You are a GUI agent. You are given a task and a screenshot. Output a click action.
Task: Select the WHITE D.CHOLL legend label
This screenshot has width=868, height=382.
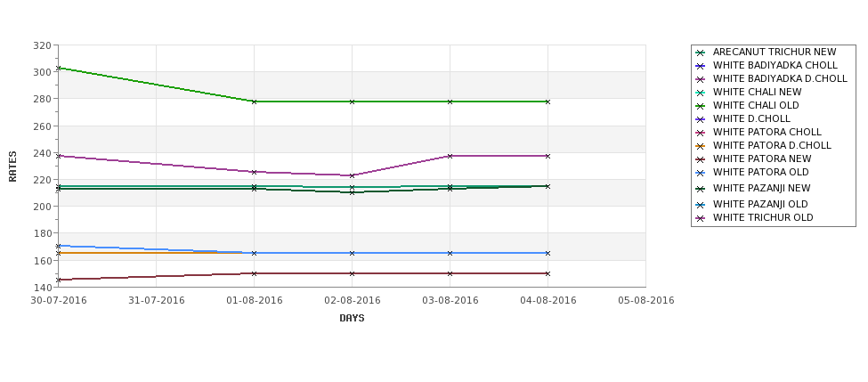pos(751,118)
